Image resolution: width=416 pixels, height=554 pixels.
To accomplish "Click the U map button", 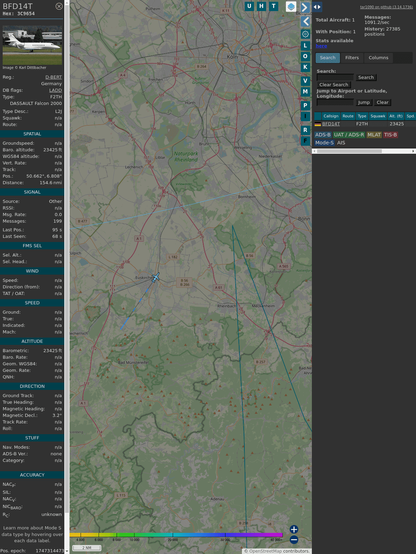I will pos(249,6).
